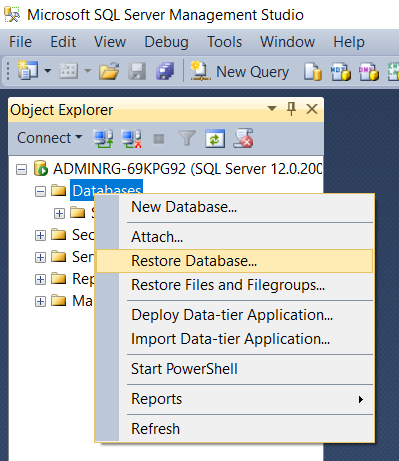Click the Connect Object Explorer icon
The image size is (399, 461).
click(103, 138)
